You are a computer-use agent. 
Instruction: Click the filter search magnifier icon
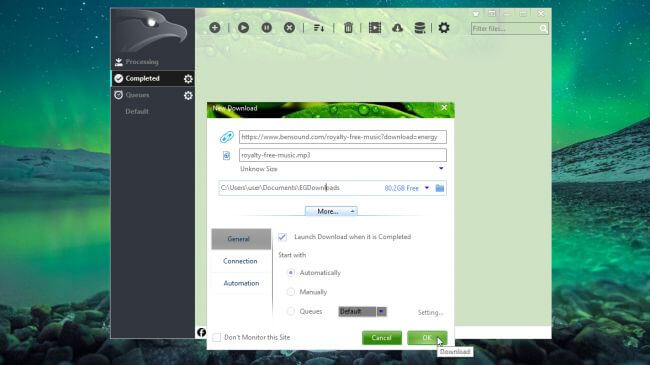[x=543, y=29]
